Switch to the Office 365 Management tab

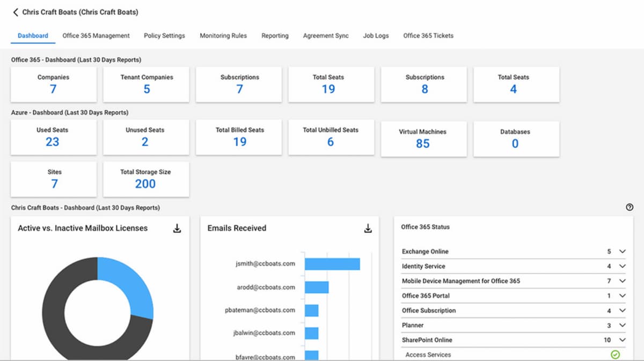pos(96,36)
